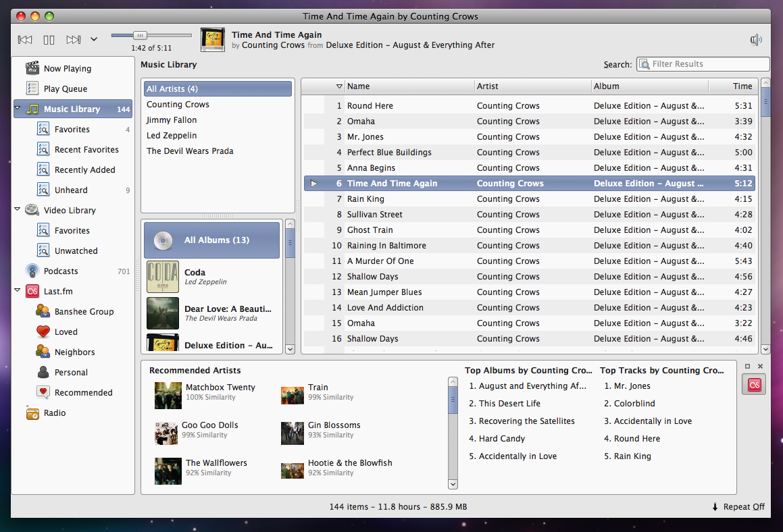783x532 pixels.
Task: Sort tracks by the Album column
Action: (x=650, y=86)
